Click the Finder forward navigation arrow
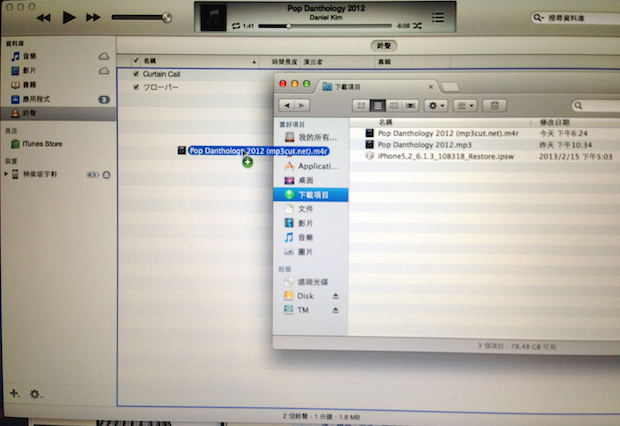 click(x=302, y=106)
